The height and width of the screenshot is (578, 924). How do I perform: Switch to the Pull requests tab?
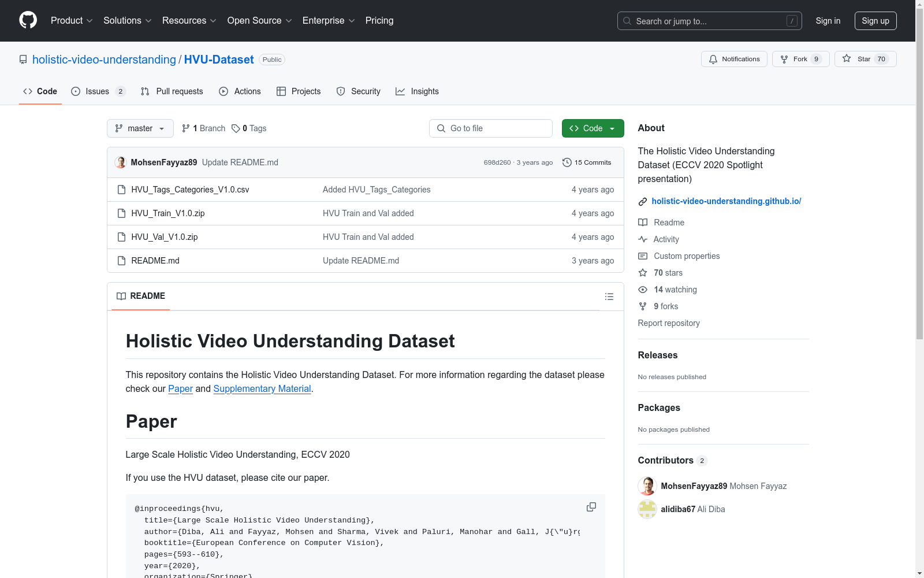172,91
